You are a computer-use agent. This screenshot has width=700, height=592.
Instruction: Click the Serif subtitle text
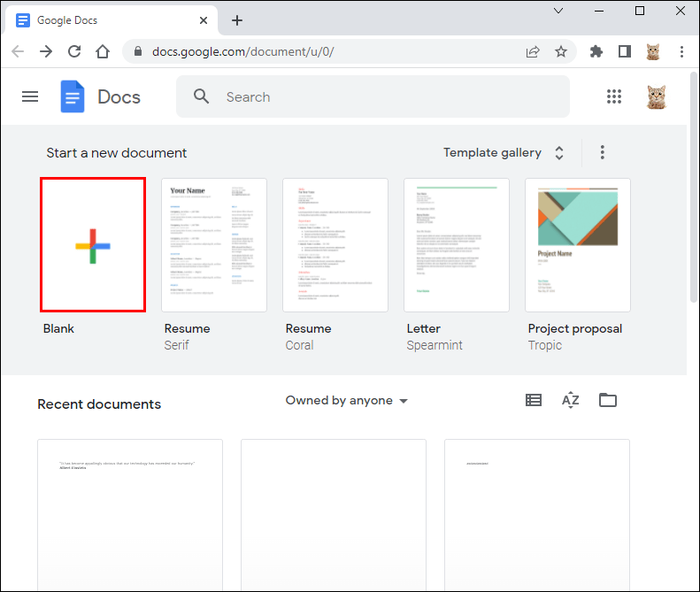tap(176, 345)
